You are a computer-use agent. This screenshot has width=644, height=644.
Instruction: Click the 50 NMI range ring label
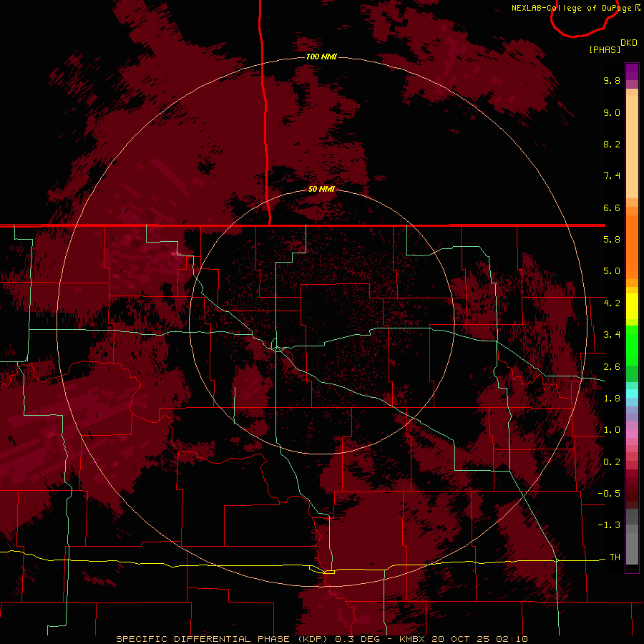[321, 189]
